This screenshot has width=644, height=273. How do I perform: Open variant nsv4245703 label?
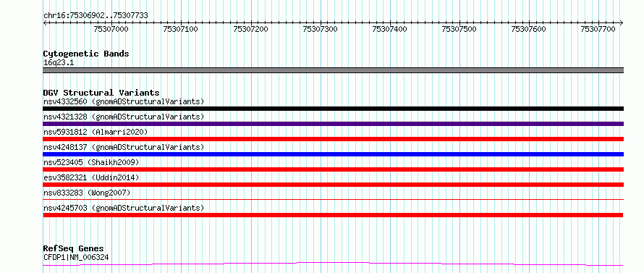pyautogui.click(x=124, y=208)
